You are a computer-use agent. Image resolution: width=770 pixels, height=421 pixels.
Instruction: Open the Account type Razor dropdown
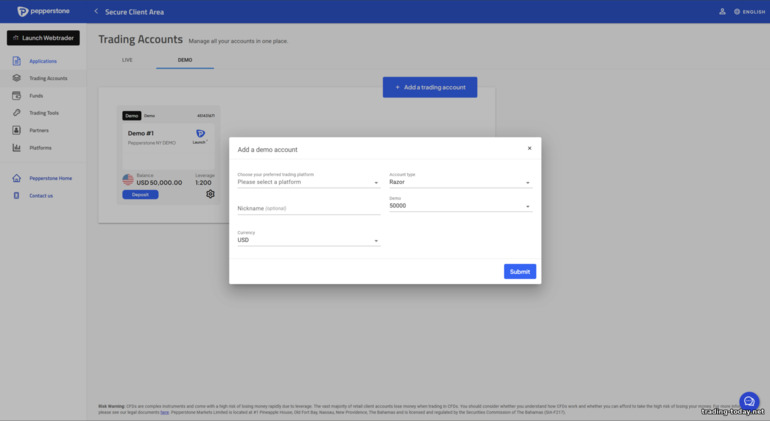click(460, 182)
